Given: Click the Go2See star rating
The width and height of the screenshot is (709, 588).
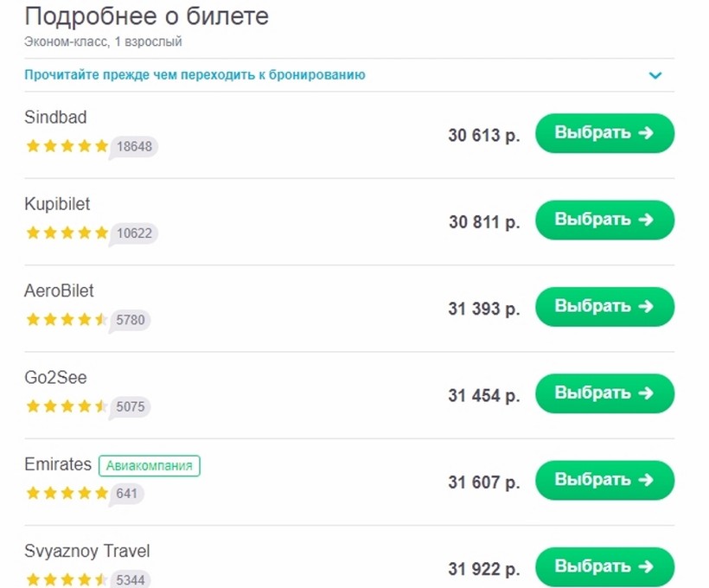Looking at the screenshot, I should click(x=67, y=406).
